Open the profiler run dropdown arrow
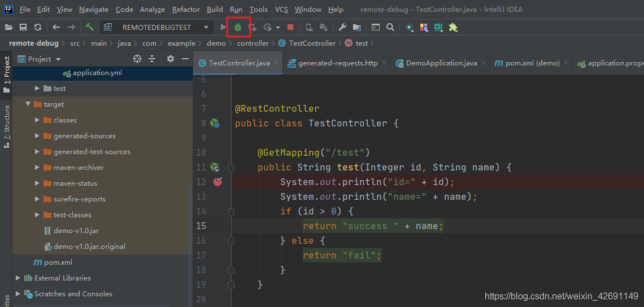 click(x=278, y=28)
